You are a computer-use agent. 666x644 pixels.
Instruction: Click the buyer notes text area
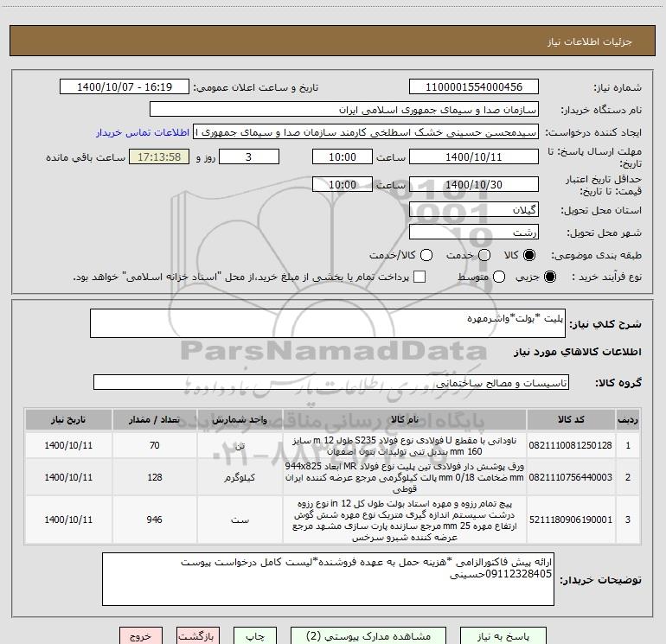[328, 579]
